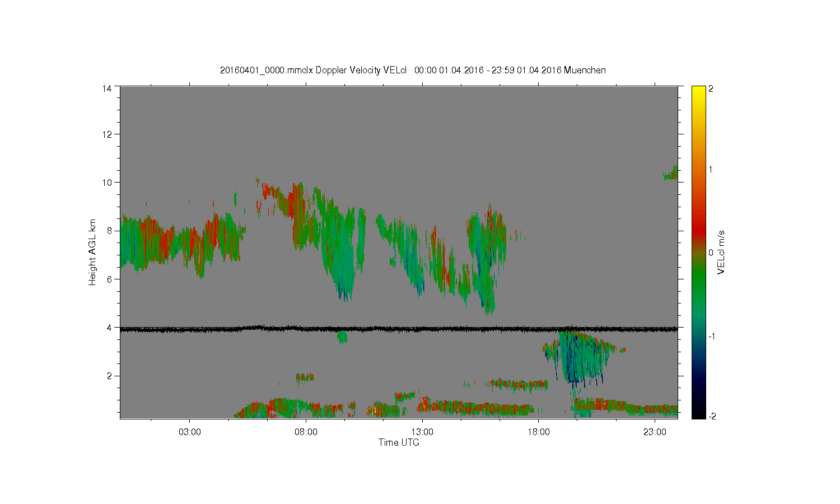
Task: Click the height axis label 6
Action: pyautogui.click(x=109, y=279)
